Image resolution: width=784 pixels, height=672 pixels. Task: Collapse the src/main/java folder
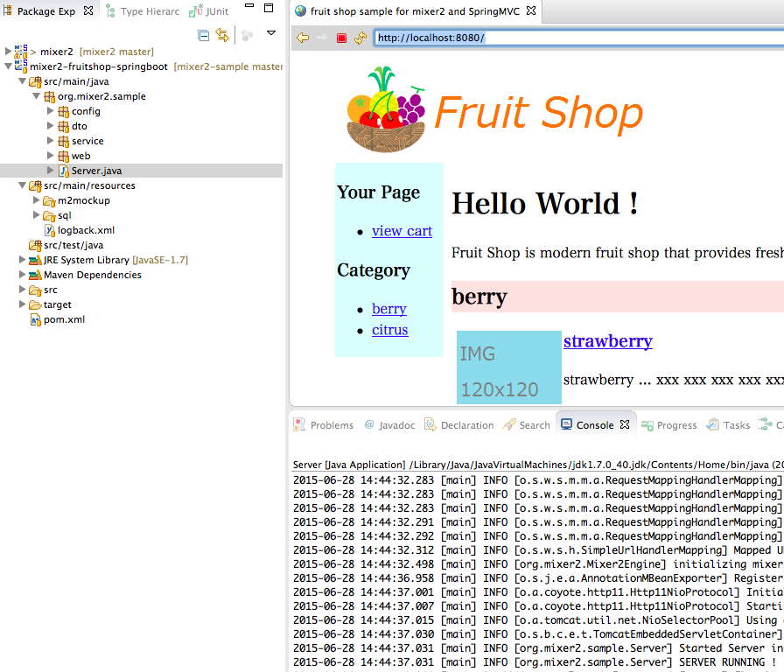pyautogui.click(x=24, y=81)
